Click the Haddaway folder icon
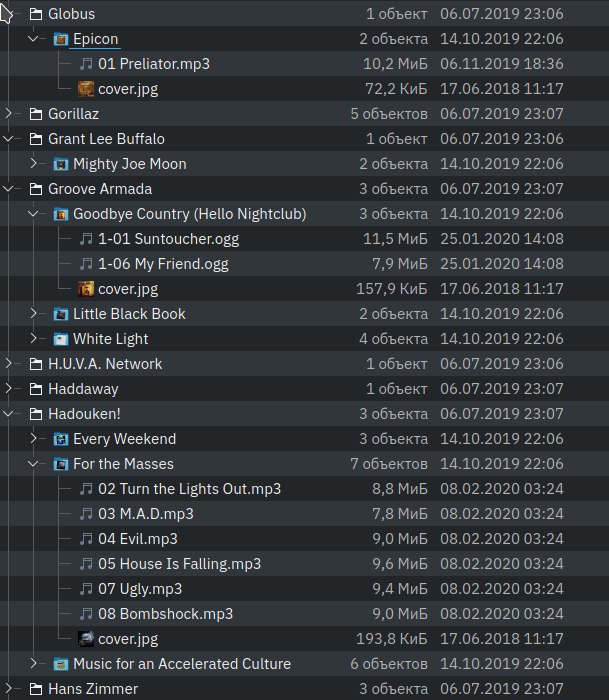This screenshot has height=700, width=609. pos(36,389)
